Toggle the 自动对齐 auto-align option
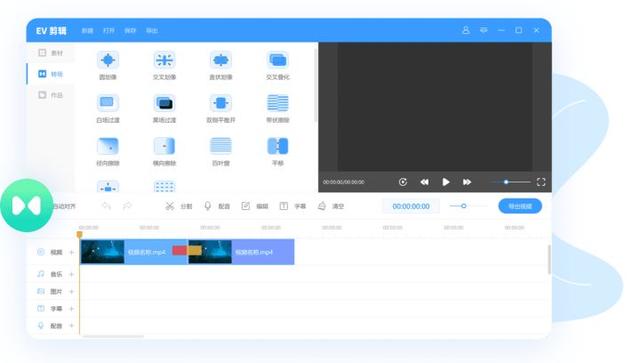 click(64, 206)
